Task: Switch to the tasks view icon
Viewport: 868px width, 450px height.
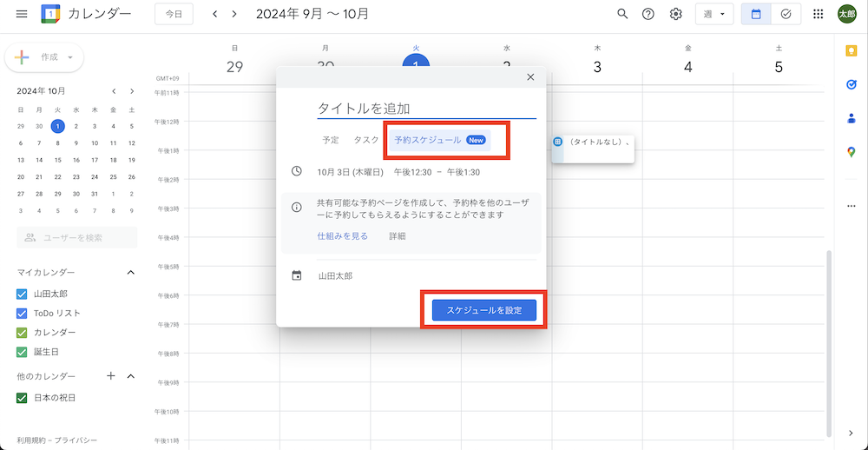Action: click(786, 14)
